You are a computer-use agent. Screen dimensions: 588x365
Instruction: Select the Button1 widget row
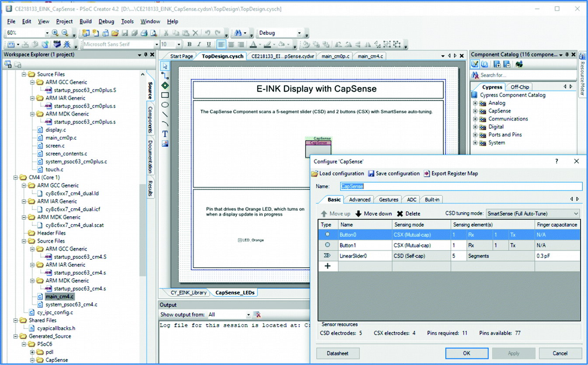coord(449,245)
